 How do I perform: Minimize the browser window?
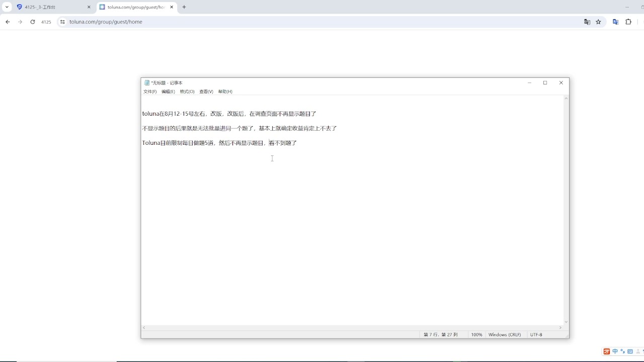click(627, 7)
